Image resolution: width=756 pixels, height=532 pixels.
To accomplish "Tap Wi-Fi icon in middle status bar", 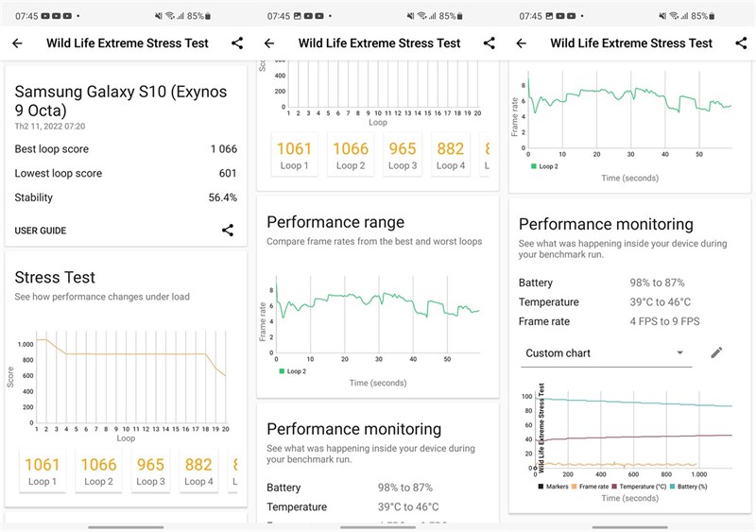I will point(421,16).
